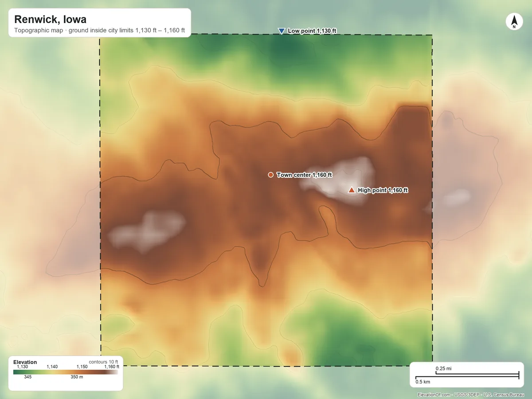Click the 1,150 legend tick value
This screenshot has height=399, width=532.
(82, 367)
